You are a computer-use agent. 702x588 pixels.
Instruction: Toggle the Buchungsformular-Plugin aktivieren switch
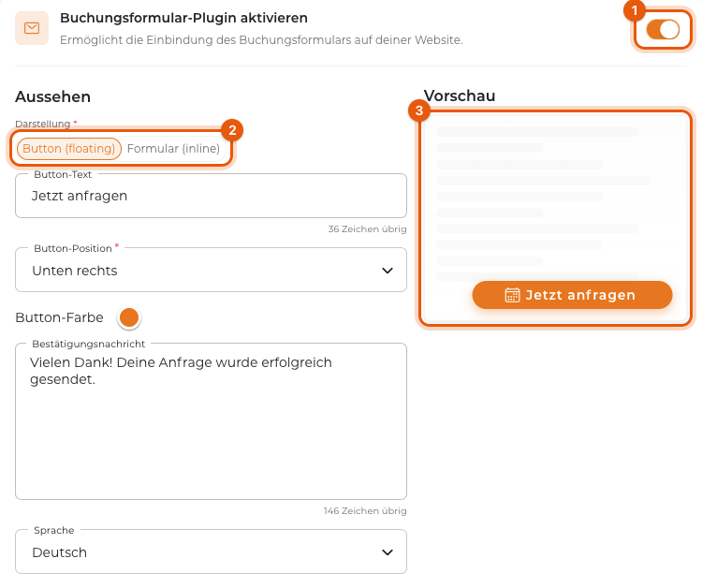point(663,30)
